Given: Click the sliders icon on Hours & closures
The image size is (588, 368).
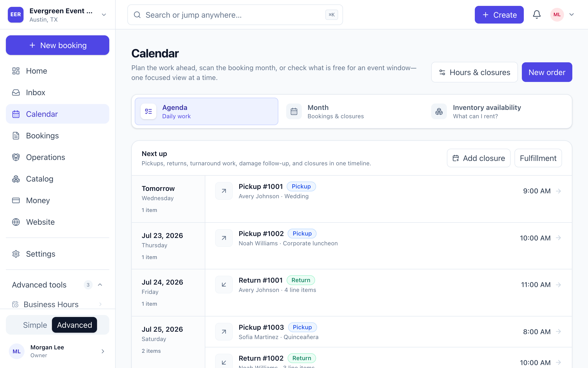Looking at the screenshot, I should 442,72.
